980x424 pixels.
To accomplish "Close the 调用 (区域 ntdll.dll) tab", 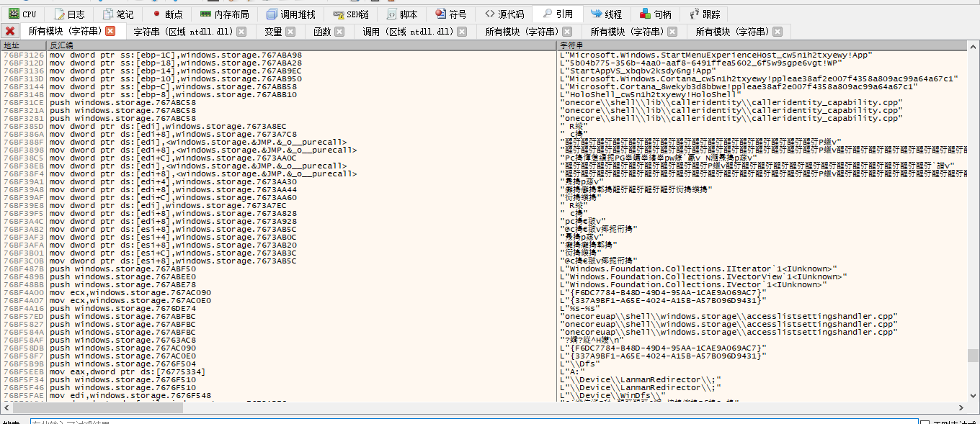I will click(x=461, y=32).
